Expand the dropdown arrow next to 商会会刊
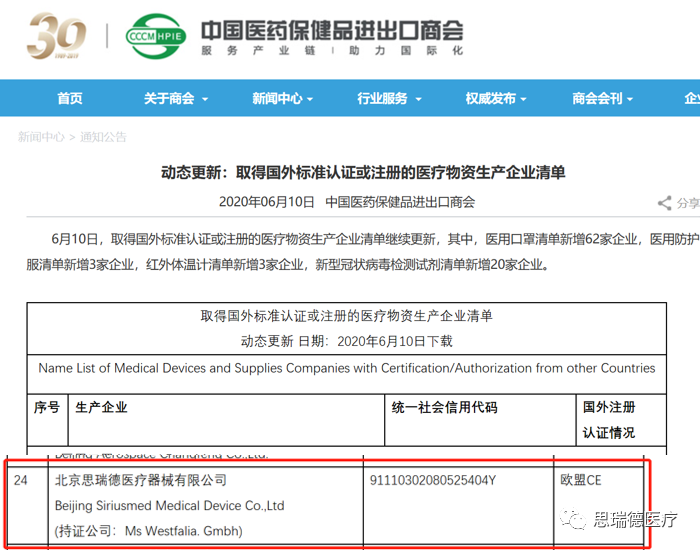The image size is (700, 550). point(630,99)
